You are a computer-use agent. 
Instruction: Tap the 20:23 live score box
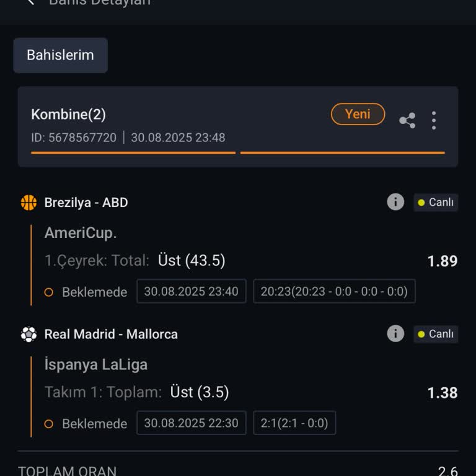click(x=334, y=291)
